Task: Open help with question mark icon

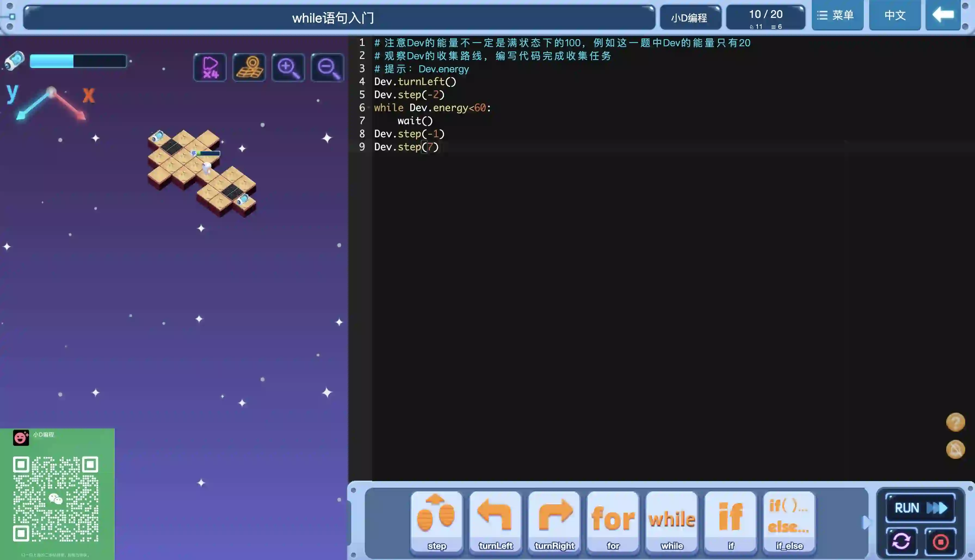Action: coord(955,422)
